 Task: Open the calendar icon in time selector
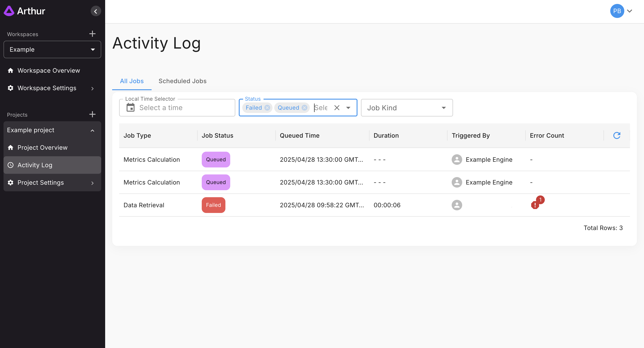[131, 108]
